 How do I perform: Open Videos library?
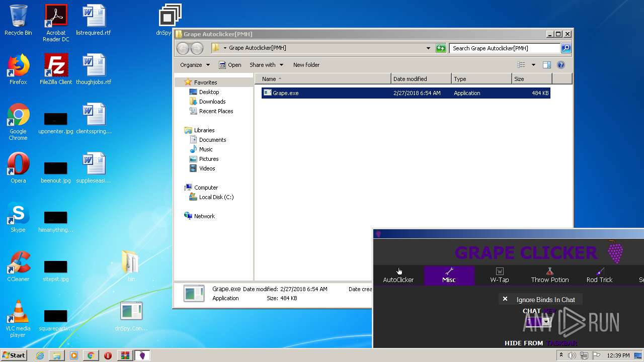[202, 168]
